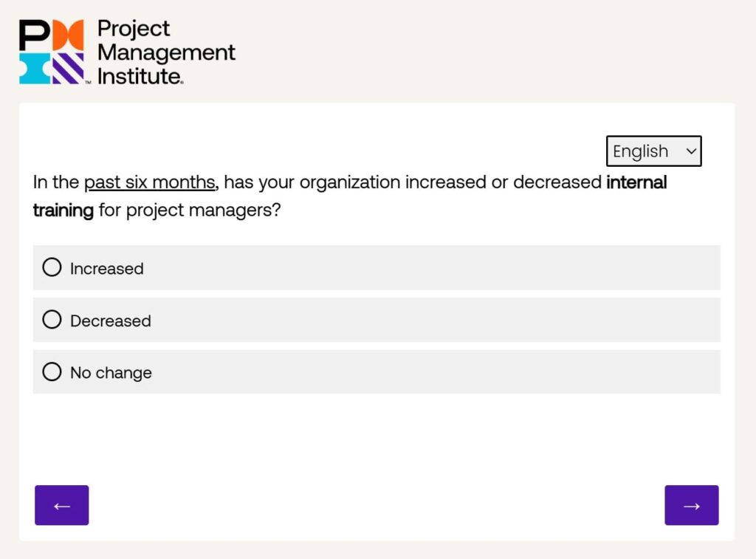Click the language selector chevron arrow
The width and height of the screenshot is (756, 559).
(691, 151)
